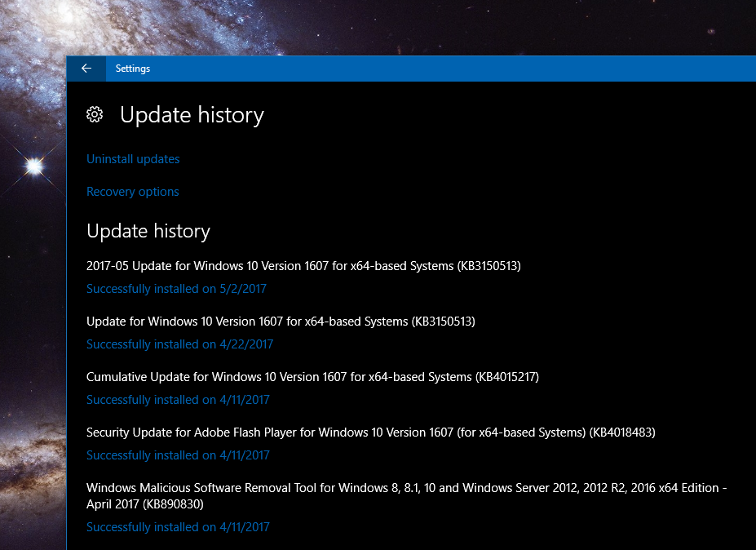Open install status under Cumulative Update KB4015217
756x550 pixels.
pyautogui.click(x=178, y=400)
